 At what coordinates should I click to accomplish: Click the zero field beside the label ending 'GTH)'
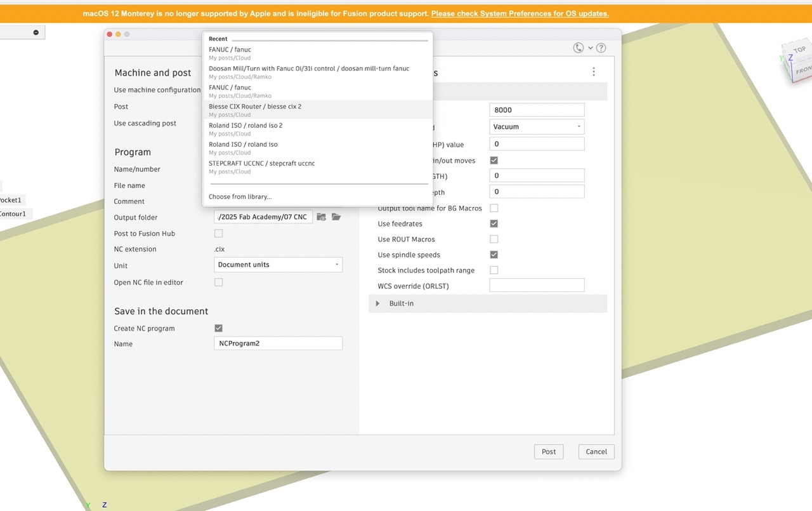537,176
